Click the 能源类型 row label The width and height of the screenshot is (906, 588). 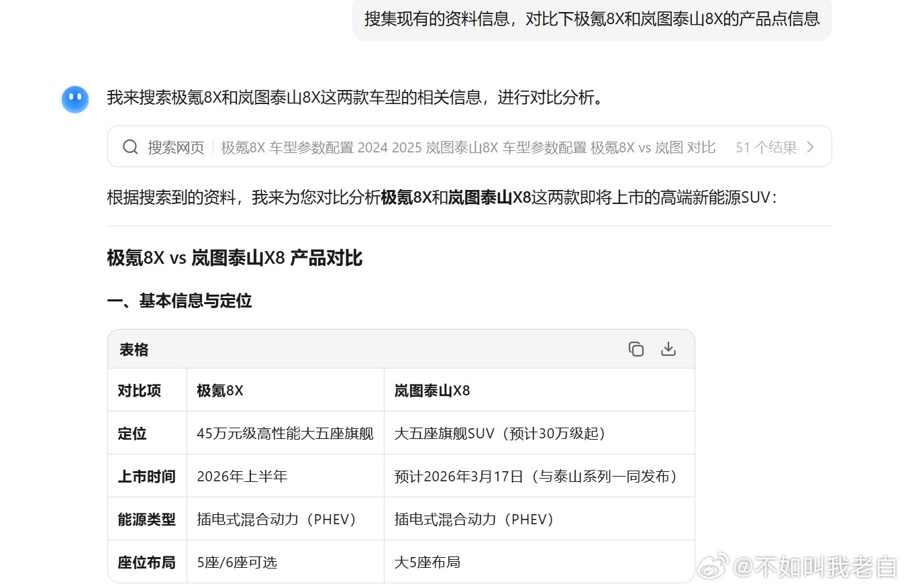click(x=146, y=520)
